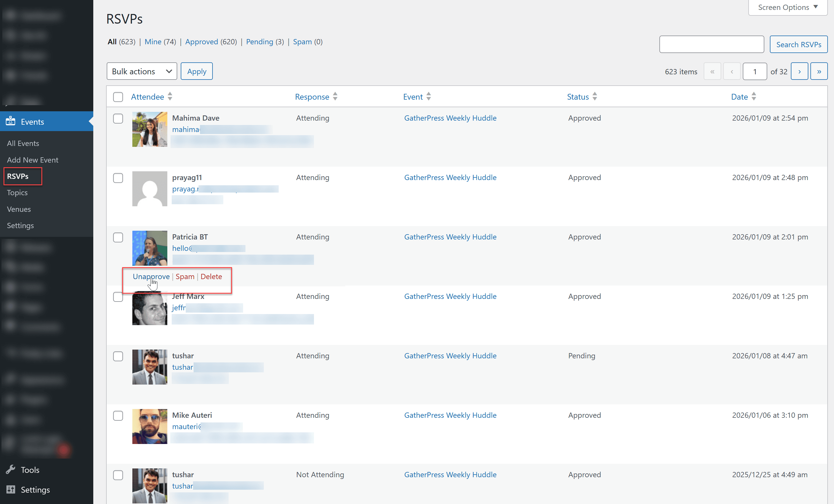The height and width of the screenshot is (504, 834).
Task: Select Mike Auteri's RSVP checkbox
Action: click(118, 416)
